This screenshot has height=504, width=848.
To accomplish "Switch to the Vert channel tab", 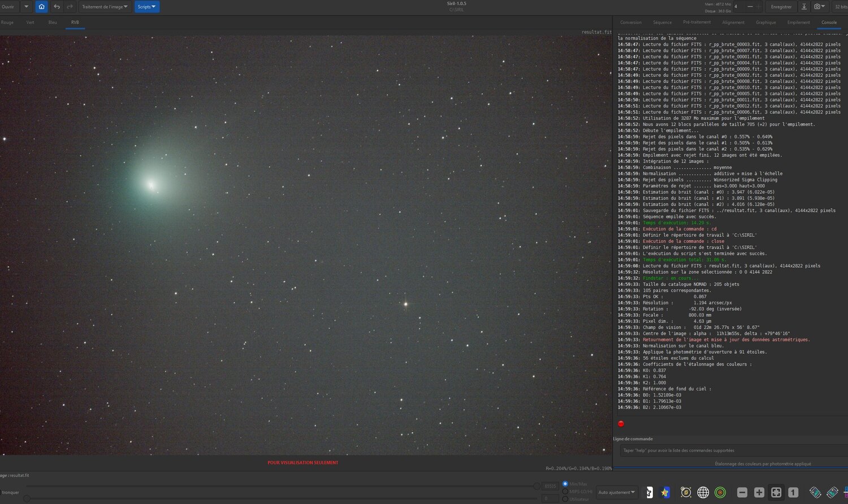I will 31,23.
